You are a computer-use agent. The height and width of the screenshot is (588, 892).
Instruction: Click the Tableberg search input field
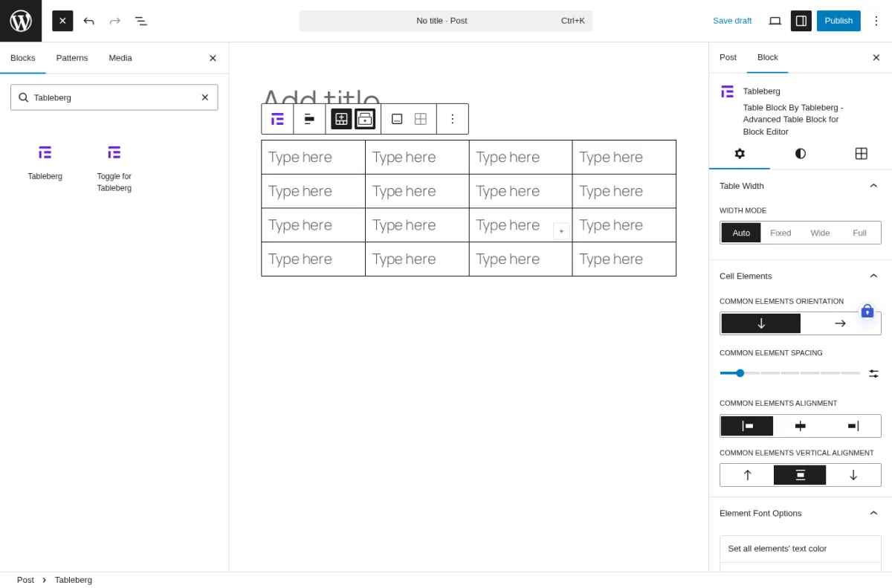coord(114,97)
